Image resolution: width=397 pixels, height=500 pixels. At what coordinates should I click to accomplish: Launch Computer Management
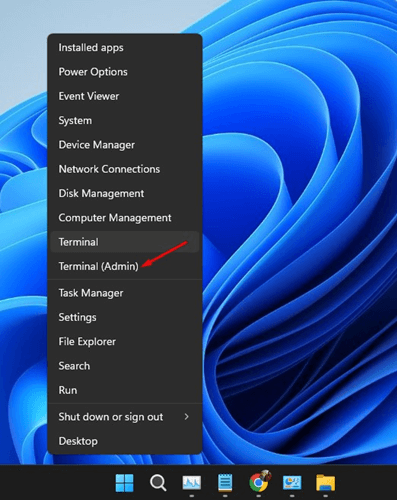click(x=125, y=218)
